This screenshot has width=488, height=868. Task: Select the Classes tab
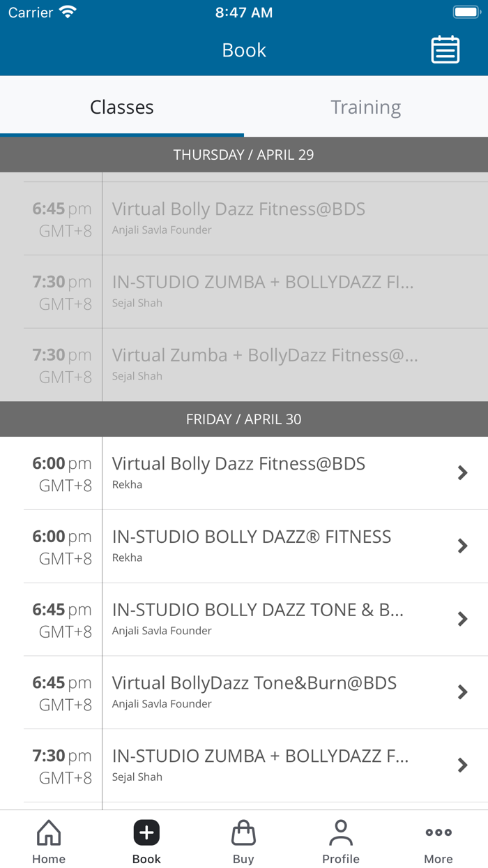tap(121, 107)
